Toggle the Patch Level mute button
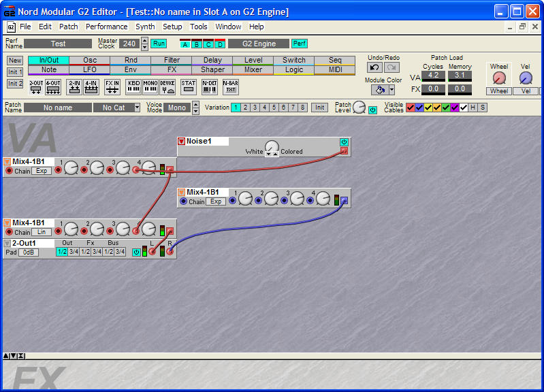Screen dimensions: 544x392 (372, 110)
